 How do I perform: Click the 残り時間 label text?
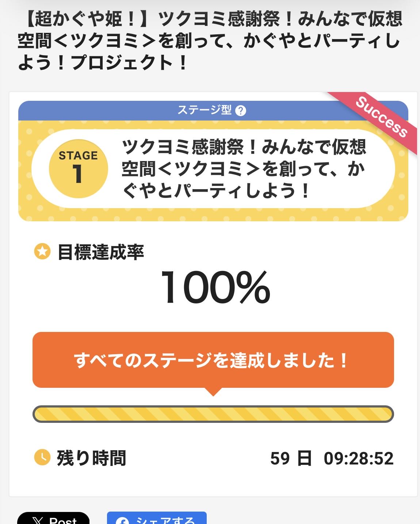tap(91, 458)
